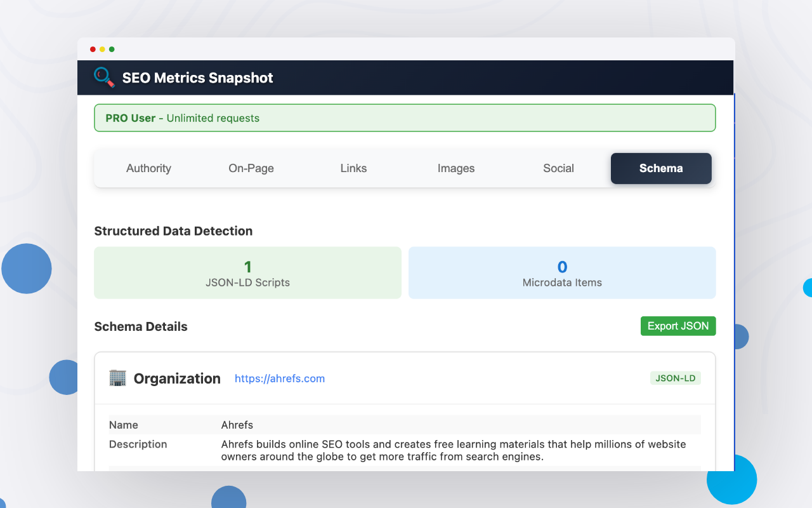Image resolution: width=812 pixels, height=508 pixels.
Task: Open the On-Page tab
Action: pyautogui.click(x=251, y=168)
